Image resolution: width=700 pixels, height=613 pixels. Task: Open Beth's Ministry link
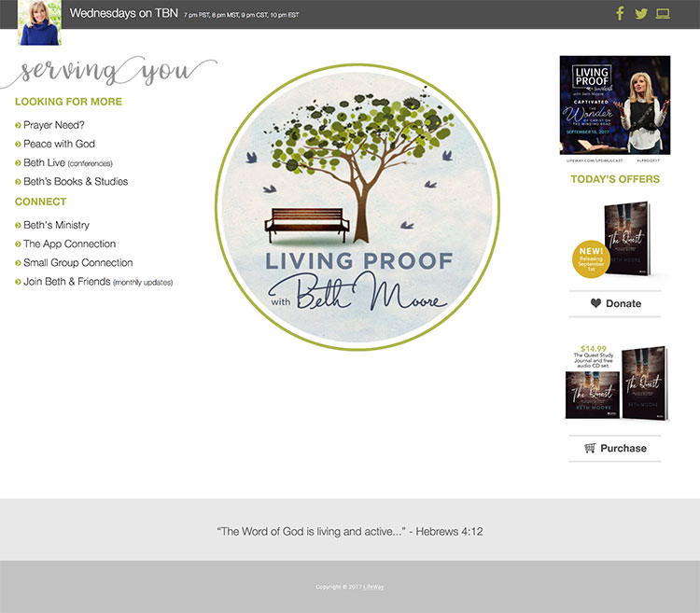point(56,225)
